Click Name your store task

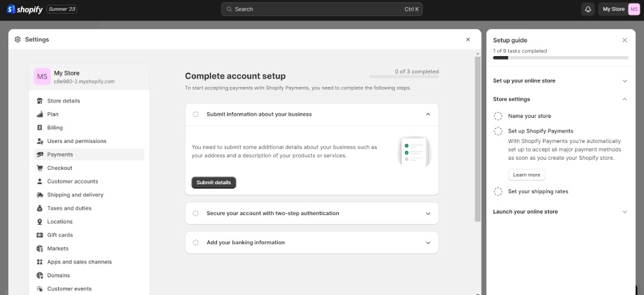coord(529,117)
